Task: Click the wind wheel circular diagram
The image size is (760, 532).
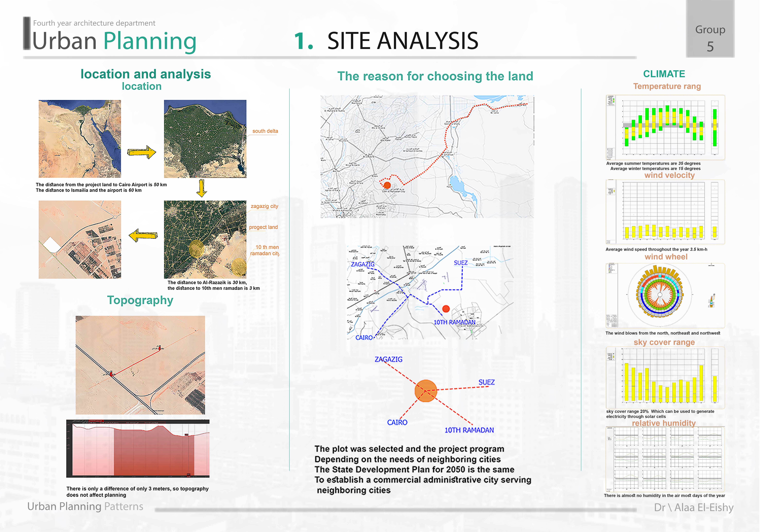Action: (660, 295)
